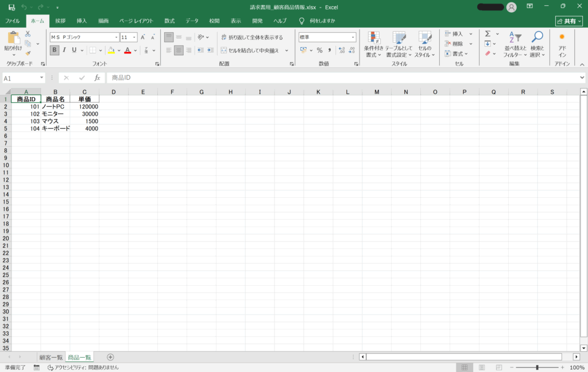Click accounting number format icon
Image resolution: width=588 pixels, height=372 pixels.
[303, 50]
